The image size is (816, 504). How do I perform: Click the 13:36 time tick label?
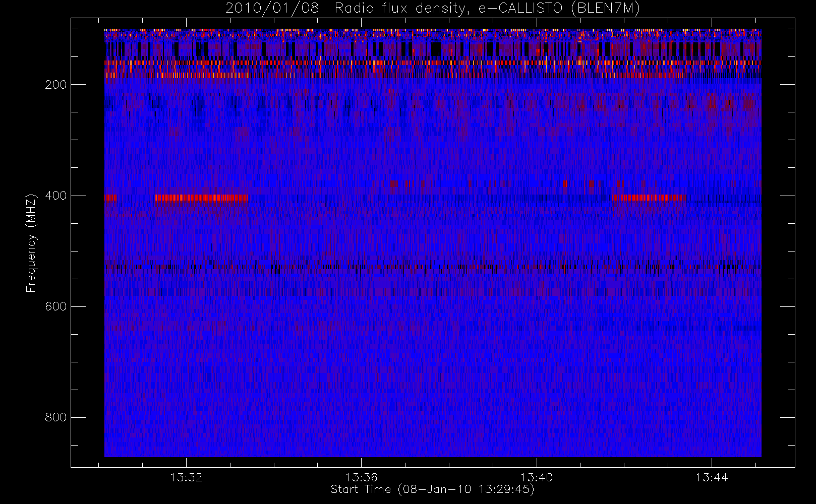pyautogui.click(x=361, y=477)
